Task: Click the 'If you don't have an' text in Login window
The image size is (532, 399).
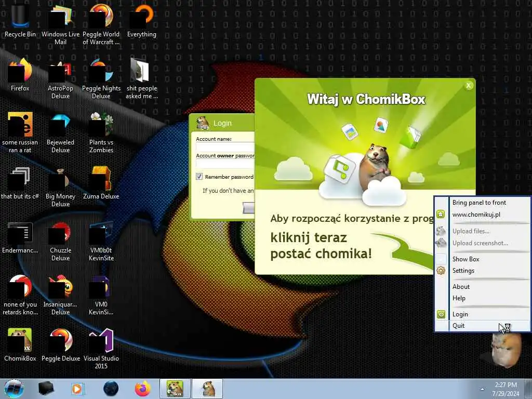Action: tap(228, 191)
